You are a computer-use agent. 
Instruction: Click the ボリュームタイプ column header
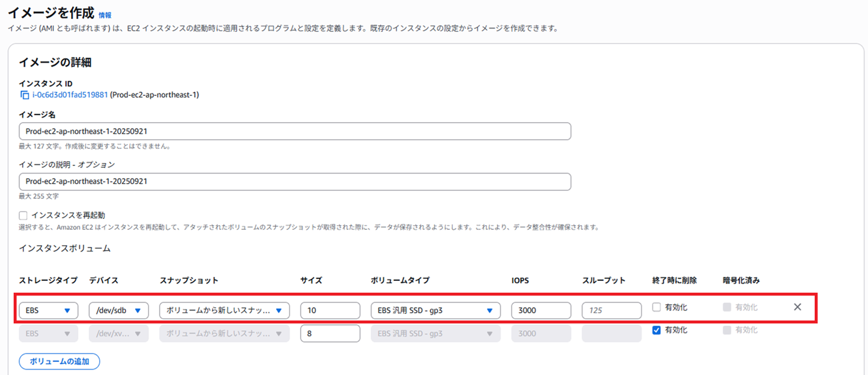coord(400,280)
